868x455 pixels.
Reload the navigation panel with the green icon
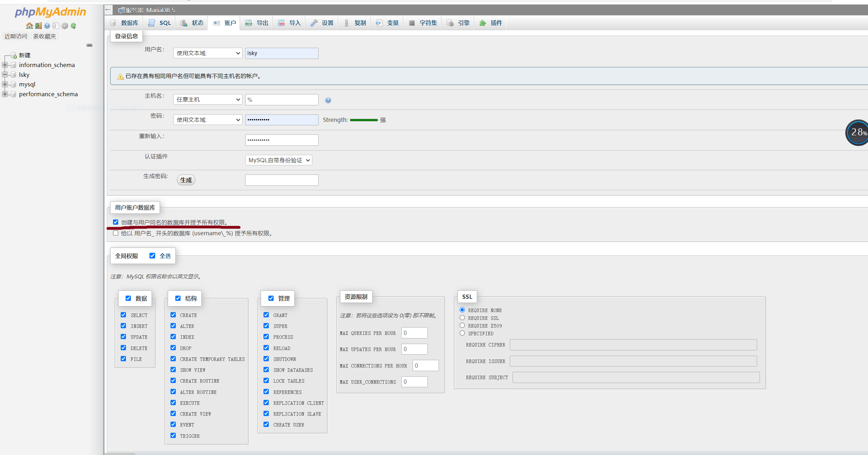(x=73, y=26)
